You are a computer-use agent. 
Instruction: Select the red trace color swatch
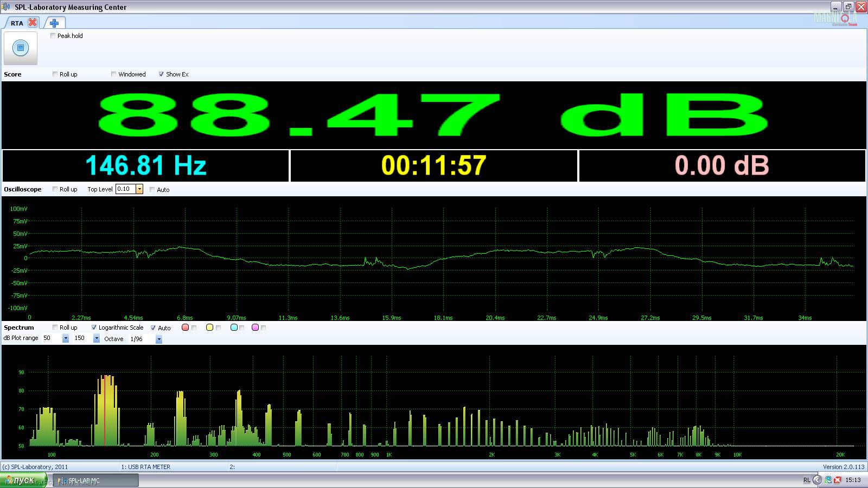click(186, 328)
